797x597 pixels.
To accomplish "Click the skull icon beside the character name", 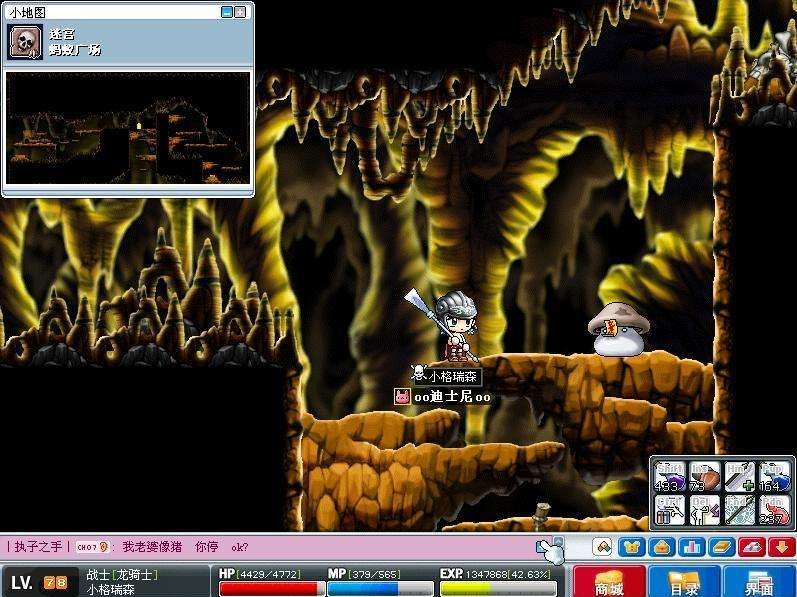I will tap(418, 373).
